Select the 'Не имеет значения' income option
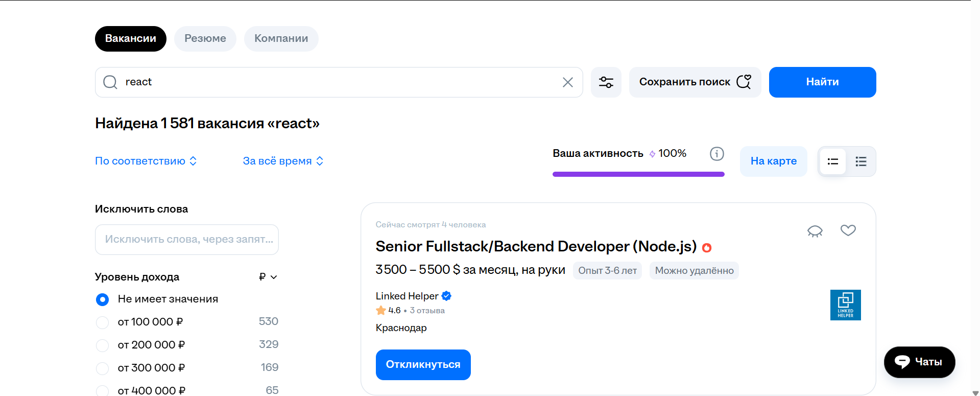Screen dimensions: 980x396 pyautogui.click(x=103, y=299)
